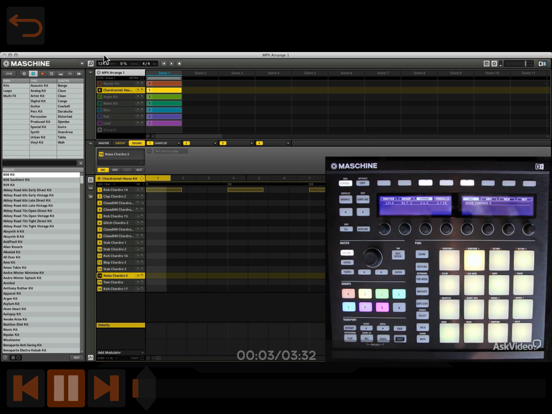Select the first file type icon after DISK
Viewport: 552px width, 414px height.
point(24,74)
